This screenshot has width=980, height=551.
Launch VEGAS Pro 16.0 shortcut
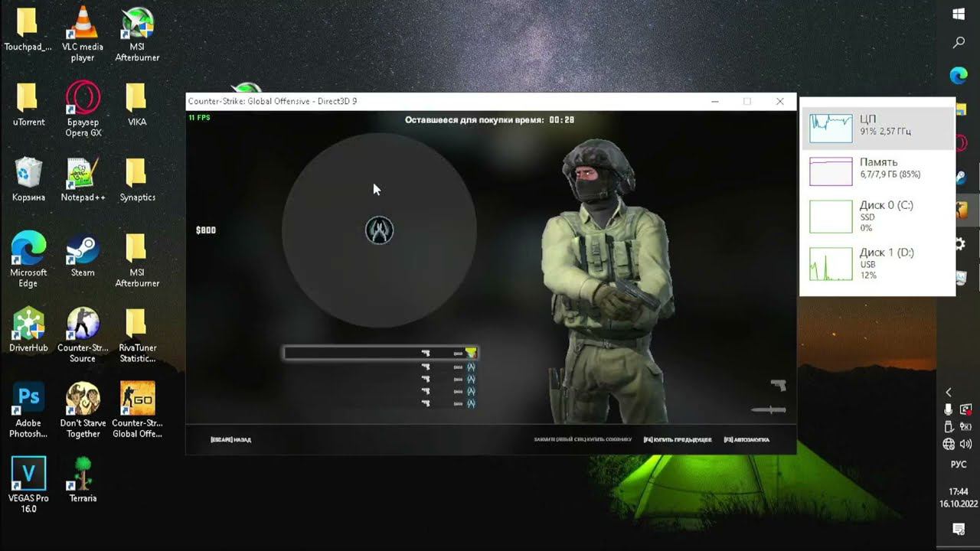(28, 485)
